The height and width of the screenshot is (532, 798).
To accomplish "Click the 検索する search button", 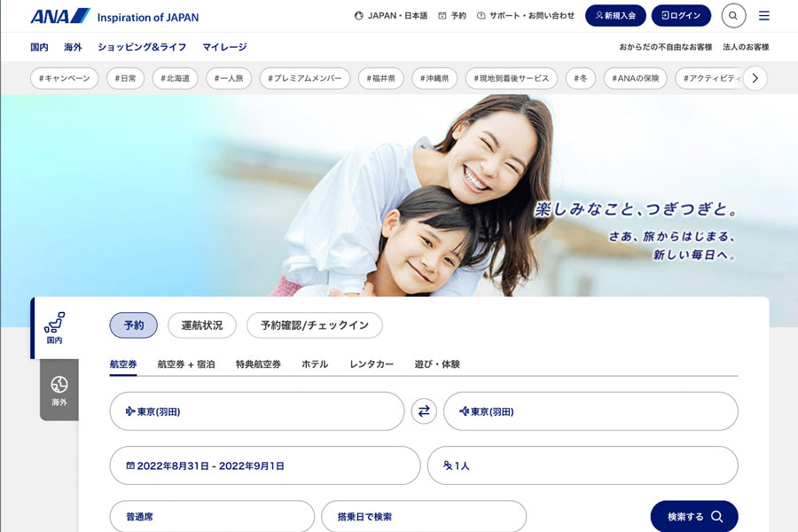I will [694, 516].
